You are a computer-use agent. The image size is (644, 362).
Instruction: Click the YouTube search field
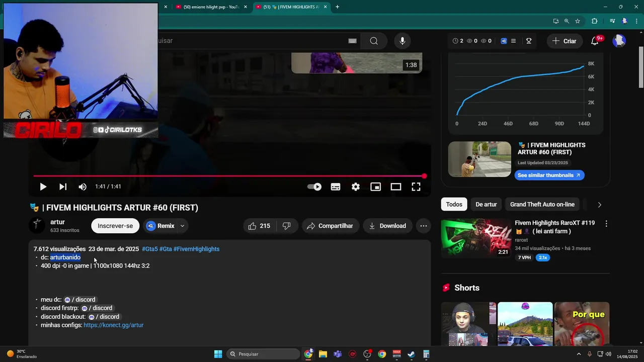click(x=252, y=41)
